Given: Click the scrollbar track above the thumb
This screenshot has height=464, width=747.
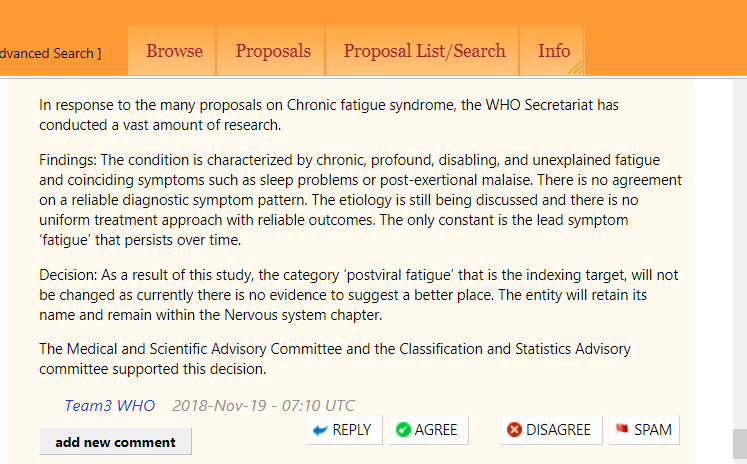Looking at the screenshot, I should point(739,250).
